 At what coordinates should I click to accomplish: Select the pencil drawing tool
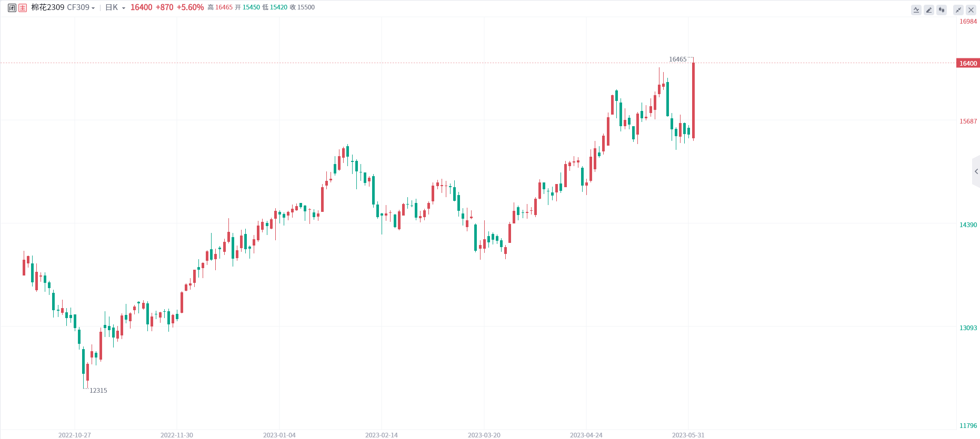(929, 10)
